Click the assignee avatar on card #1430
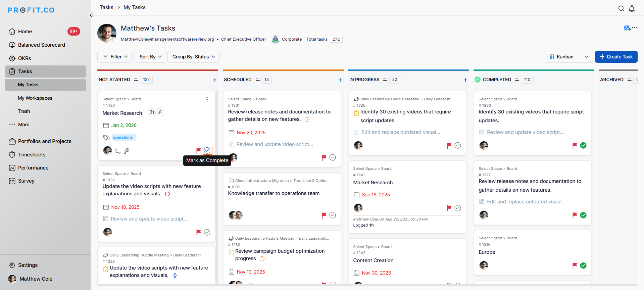 107,151
